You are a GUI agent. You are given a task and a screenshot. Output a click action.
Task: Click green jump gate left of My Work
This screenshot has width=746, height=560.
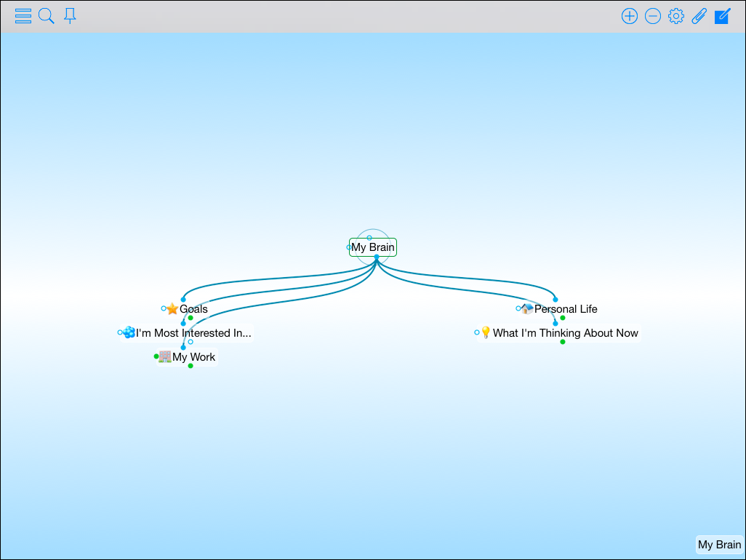[x=156, y=356]
